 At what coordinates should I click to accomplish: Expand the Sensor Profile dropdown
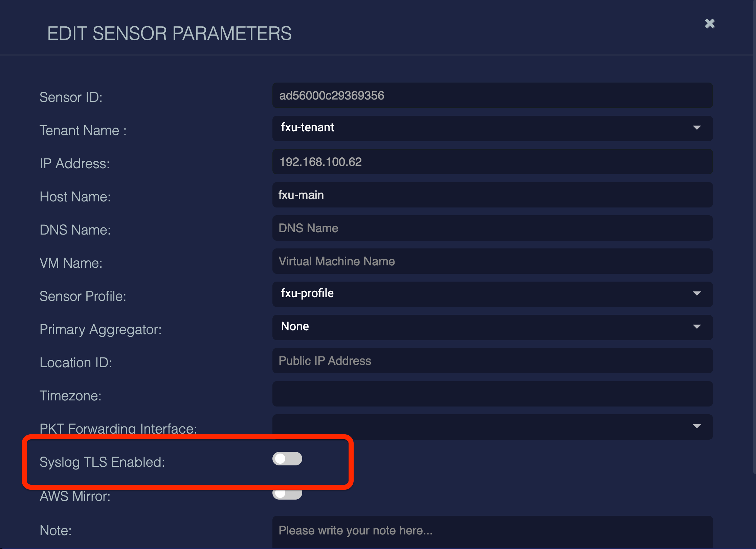(492, 294)
